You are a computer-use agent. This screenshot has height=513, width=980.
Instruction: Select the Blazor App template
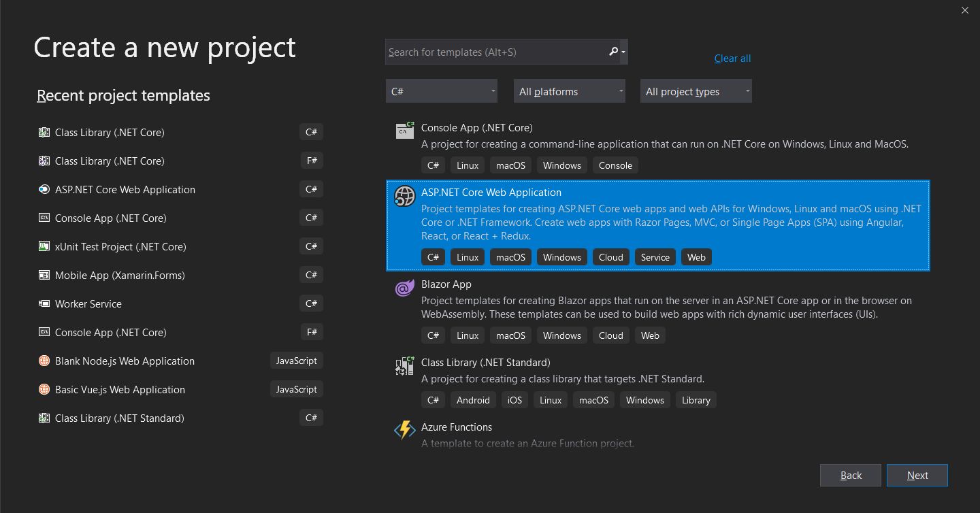tap(446, 284)
